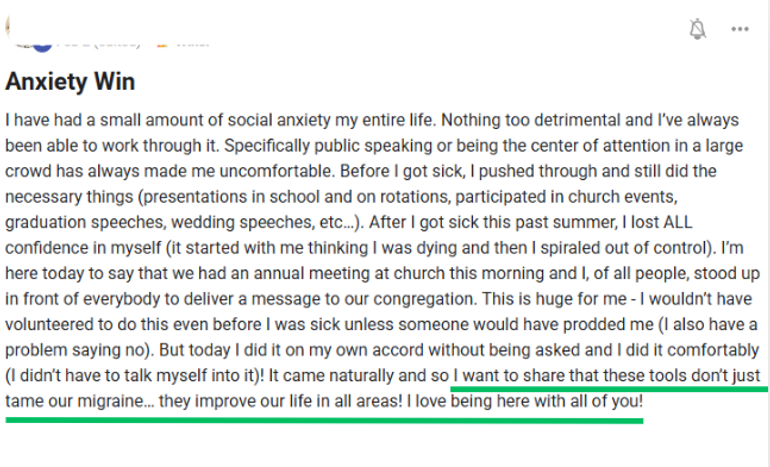Click the capitalized word "ALL" in the post

pos(677,222)
